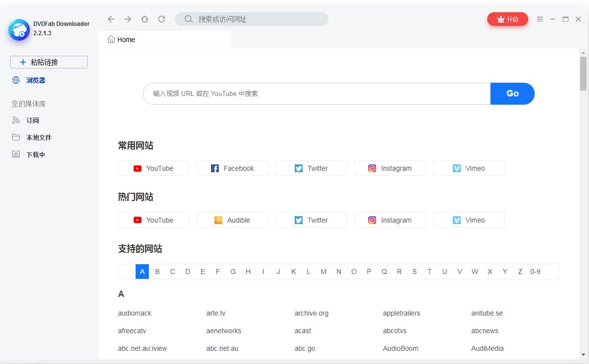This screenshot has height=364, width=589.
Task: Open the hamburger menu near window controls
Action: tap(540, 19)
